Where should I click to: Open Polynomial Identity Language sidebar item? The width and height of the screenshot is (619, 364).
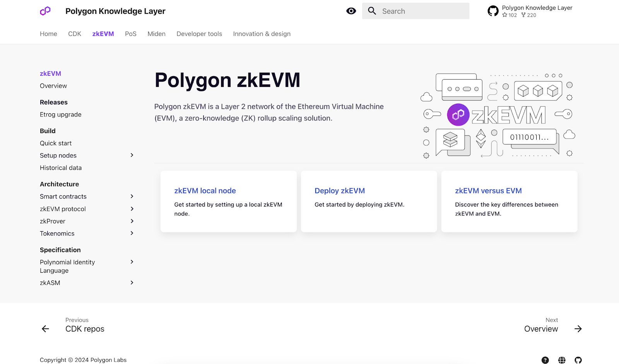pos(67,267)
